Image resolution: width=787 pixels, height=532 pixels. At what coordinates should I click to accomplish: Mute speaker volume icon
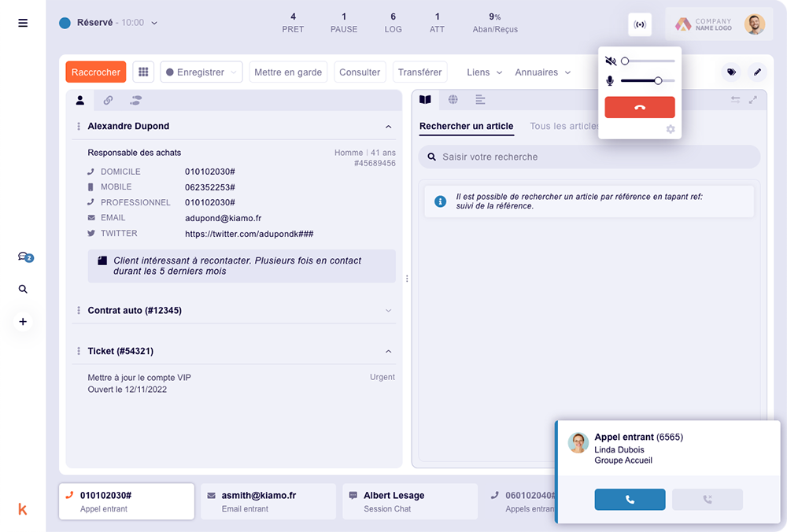tap(611, 61)
